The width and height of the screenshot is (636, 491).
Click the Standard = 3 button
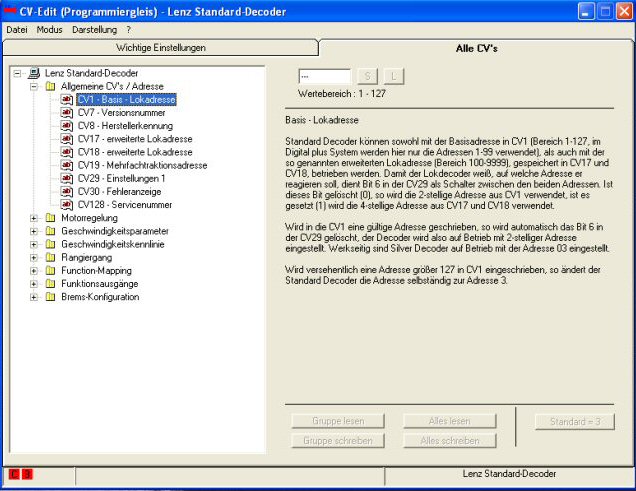pyautogui.click(x=574, y=422)
